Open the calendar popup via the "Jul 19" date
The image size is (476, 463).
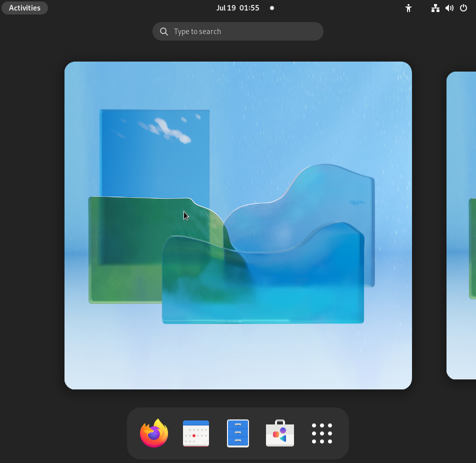[225, 8]
